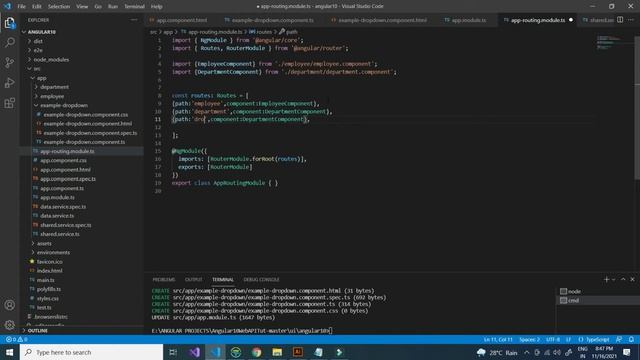
Task: Switch to DEBUG CONSOLE panel tab
Action: [262, 280]
